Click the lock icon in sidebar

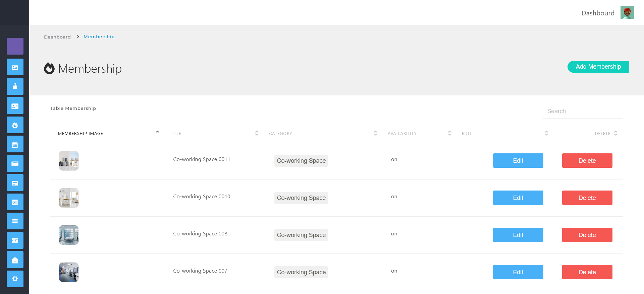[15, 86]
